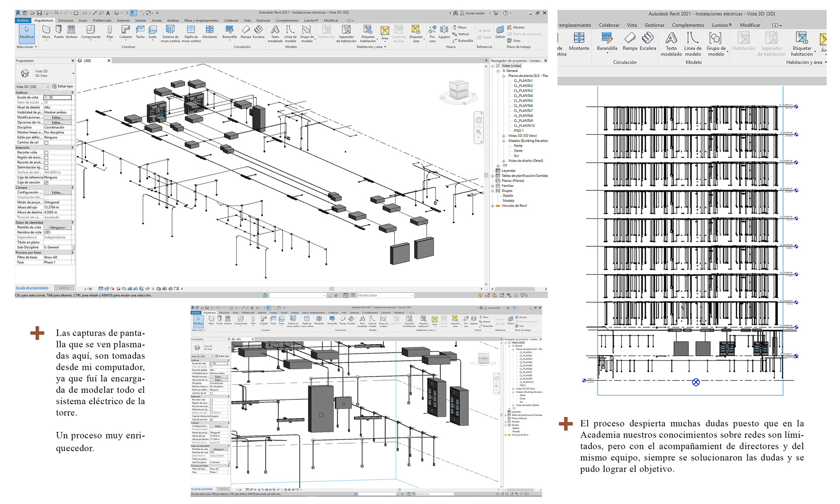Expand Vínculos de Revit in the large Revit window's browser
The image size is (840, 504).
pos(493,206)
